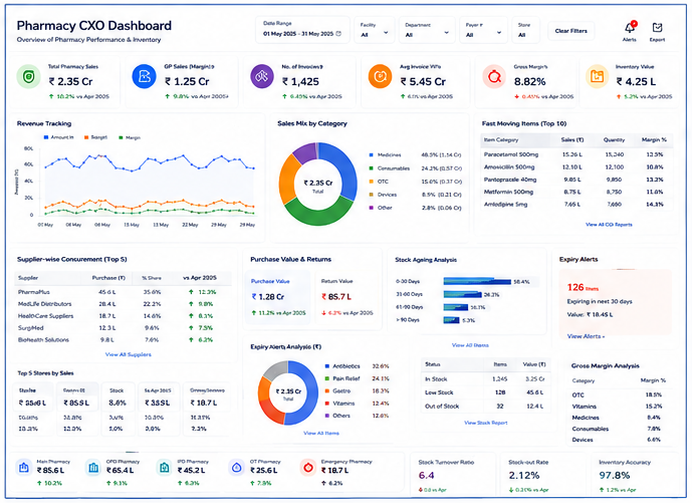This screenshot has height=503, width=692.
Task: Click the OT Pharmacy icon
Action: click(x=237, y=467)
